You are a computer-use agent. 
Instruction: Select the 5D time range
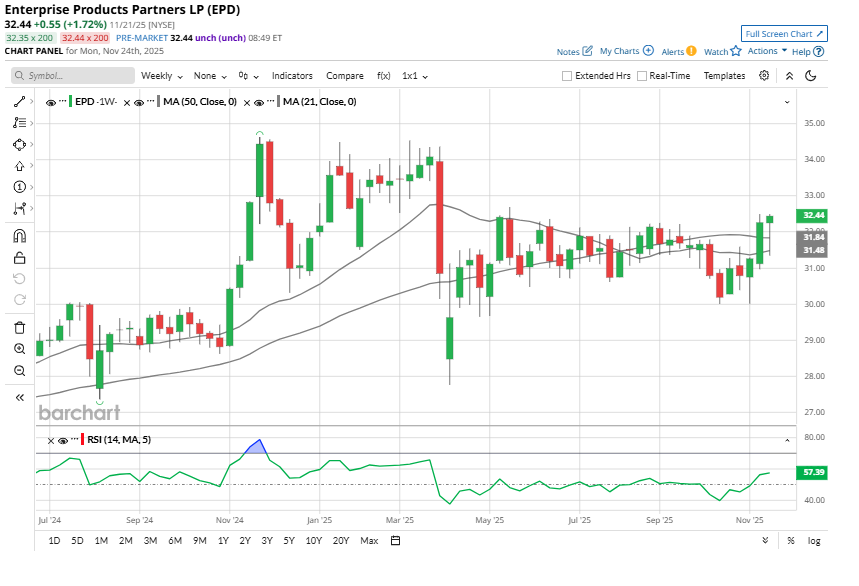[77, 541]
